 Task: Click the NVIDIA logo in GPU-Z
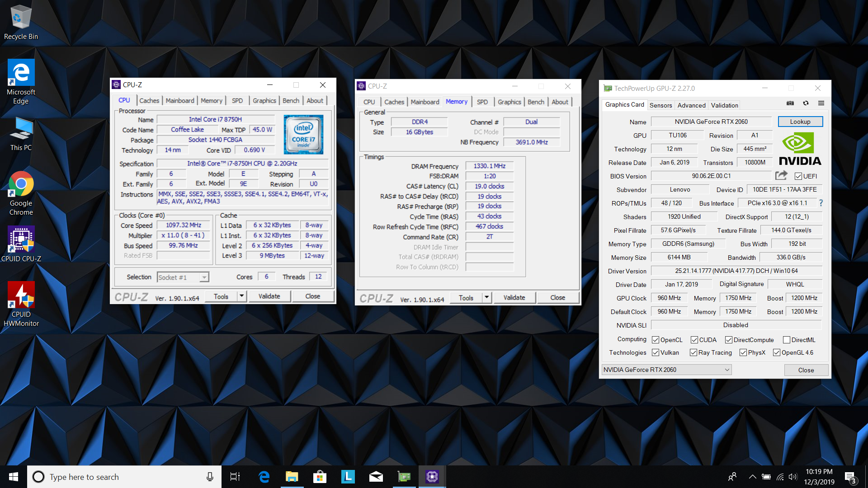(800, 149)
